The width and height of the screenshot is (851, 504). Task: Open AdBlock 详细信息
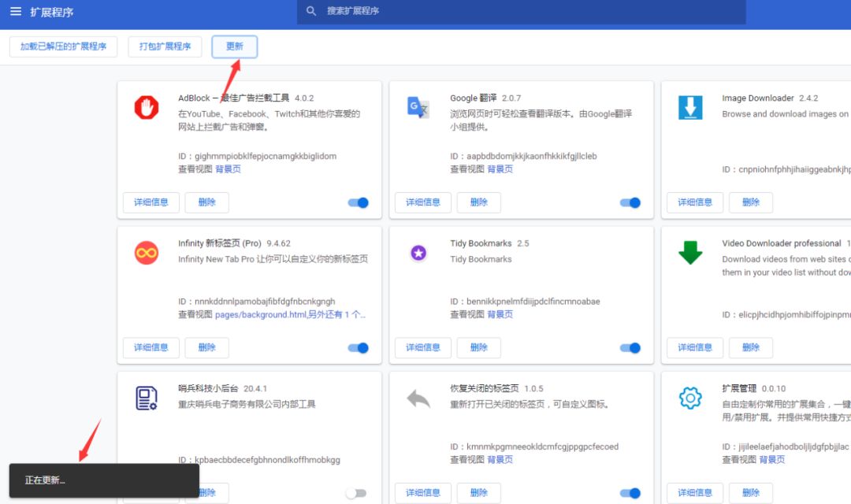tap(151, 202)
